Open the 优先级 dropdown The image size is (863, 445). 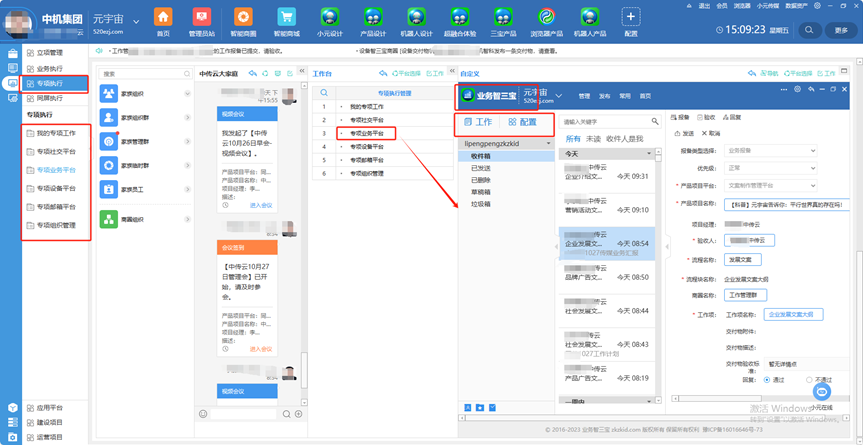771,168
